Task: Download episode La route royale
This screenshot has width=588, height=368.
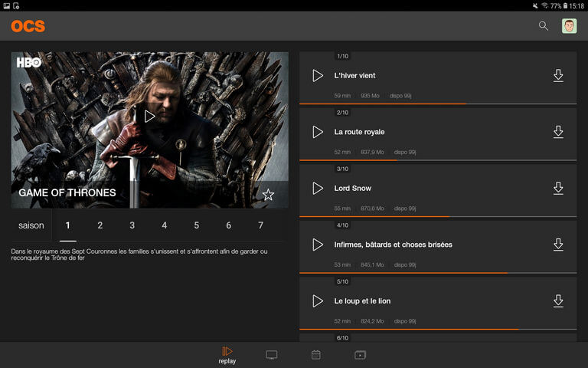Action: click(x=558, y=132)
